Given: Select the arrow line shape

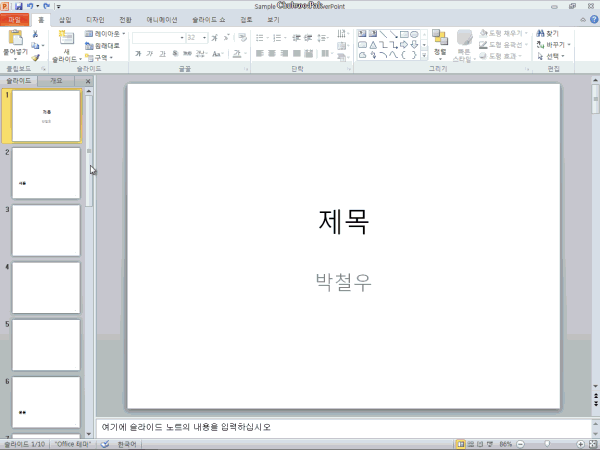Looking at the screenshot, I should (x=393, y=34).
